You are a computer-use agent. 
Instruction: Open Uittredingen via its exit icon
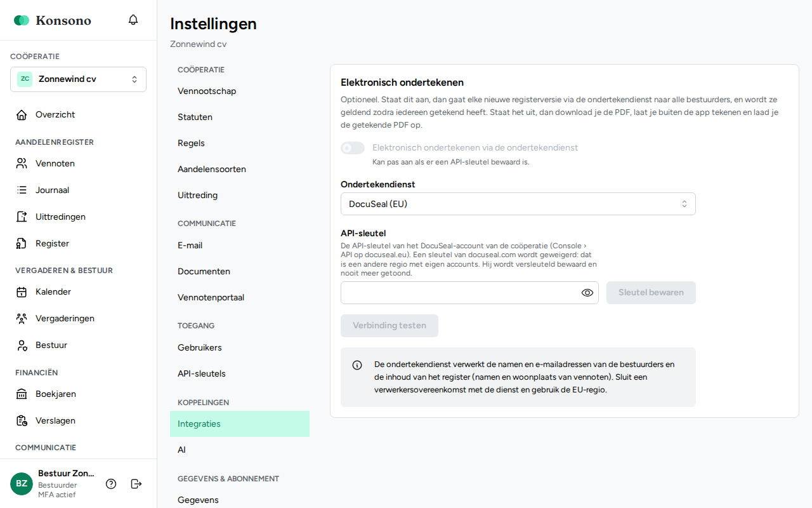(x=22, y=217)
